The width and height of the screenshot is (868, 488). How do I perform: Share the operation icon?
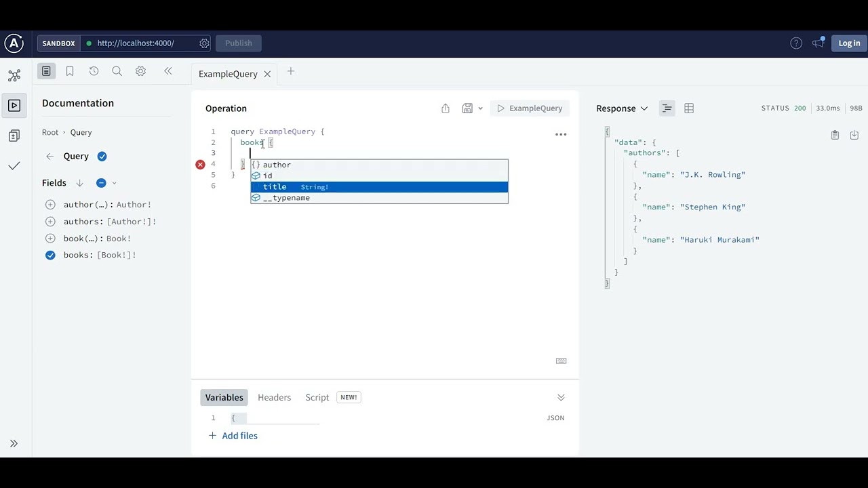tap(446, 108)
